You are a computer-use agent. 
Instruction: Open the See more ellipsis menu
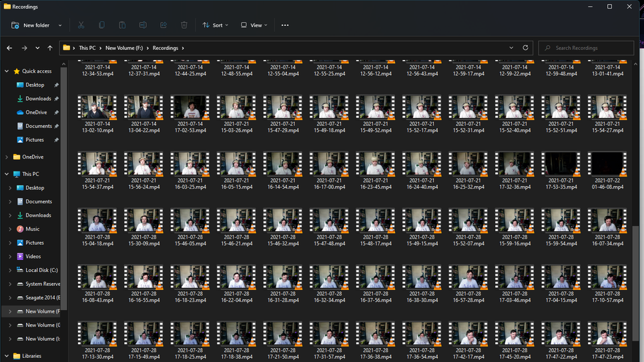point(285,25)
